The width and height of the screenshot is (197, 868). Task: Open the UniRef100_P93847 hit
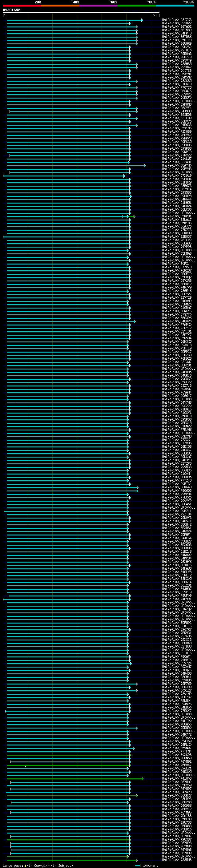click(x=177, y=67)
